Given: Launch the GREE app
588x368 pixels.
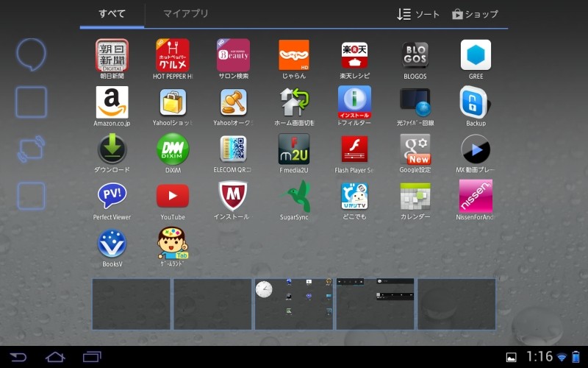Looking at the screenshot, I should tap(476, 55).
